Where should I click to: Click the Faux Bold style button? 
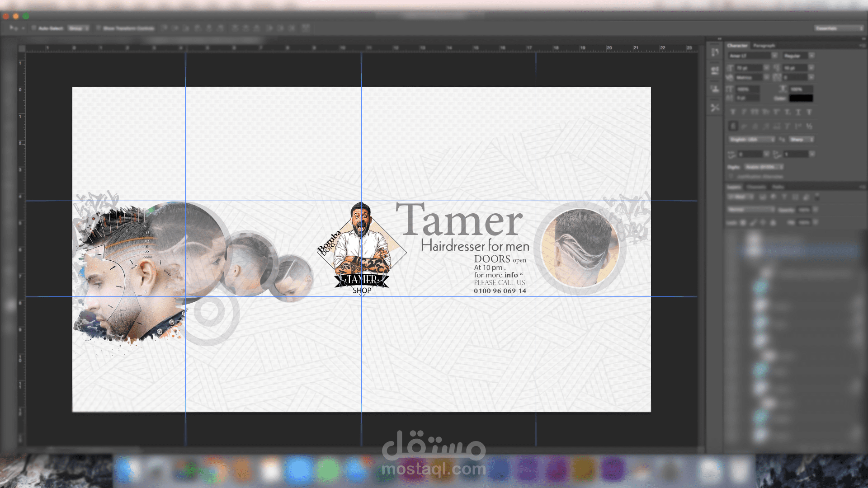click(x=733, y=112)
